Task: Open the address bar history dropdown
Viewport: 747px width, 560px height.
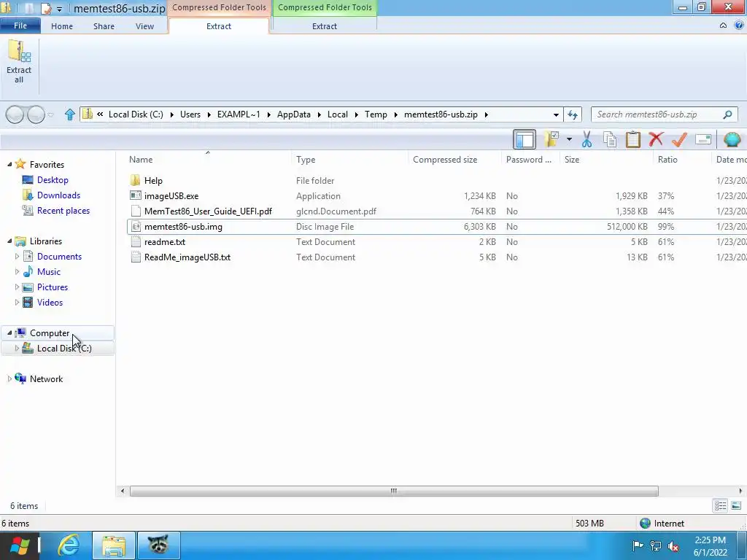Action: coord(555,114)
